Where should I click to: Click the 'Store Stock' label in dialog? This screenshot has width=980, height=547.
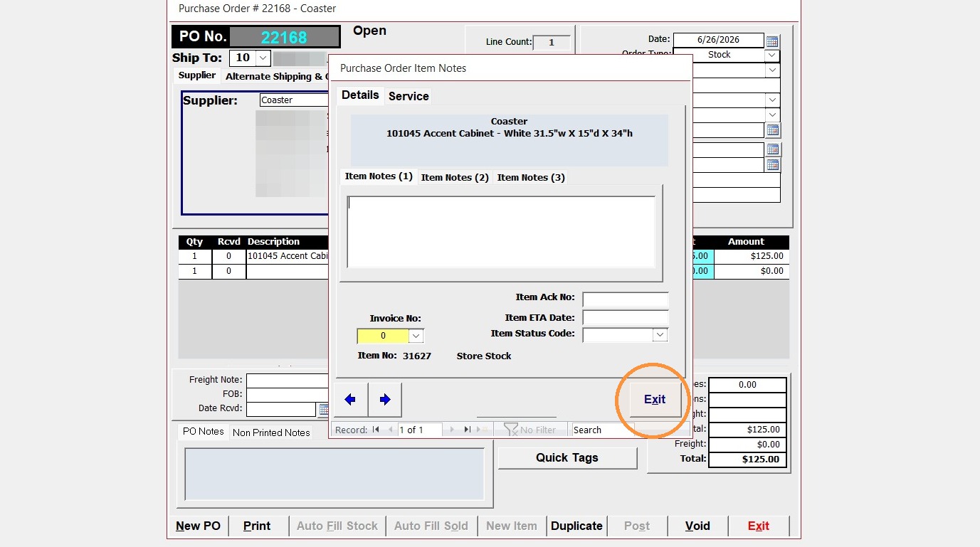click(x=484, y=356)
